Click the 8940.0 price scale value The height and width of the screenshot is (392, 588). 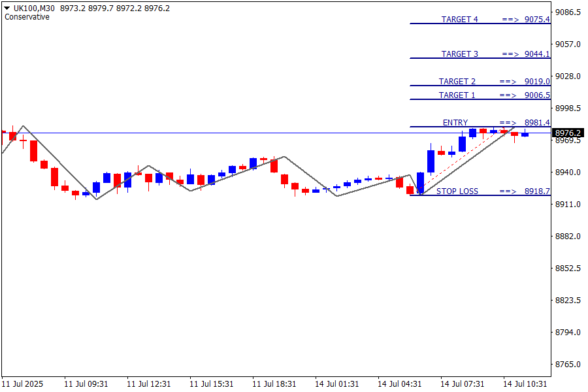(x=568, y=172)
